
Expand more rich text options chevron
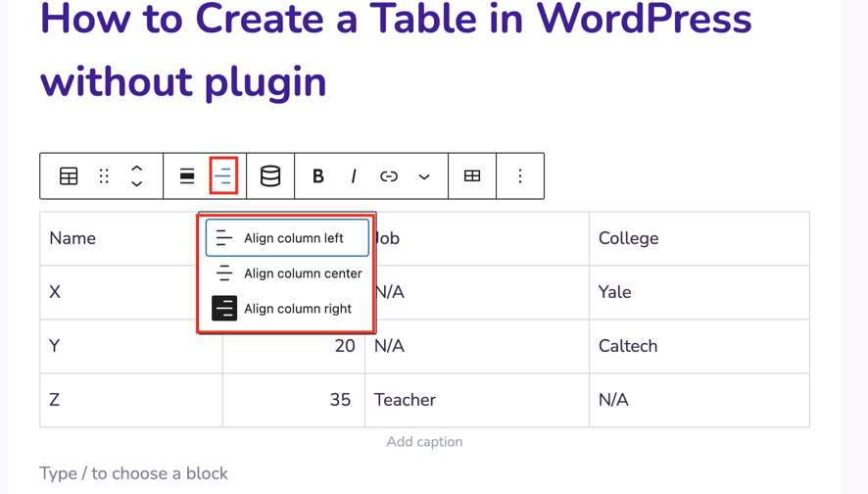[424, 177]
